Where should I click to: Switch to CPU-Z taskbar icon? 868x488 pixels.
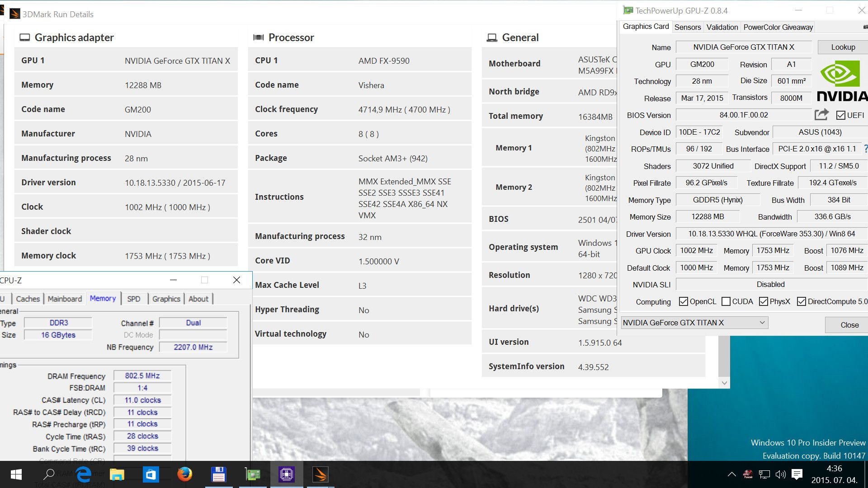pyautogui.click(x=287, y=474)
